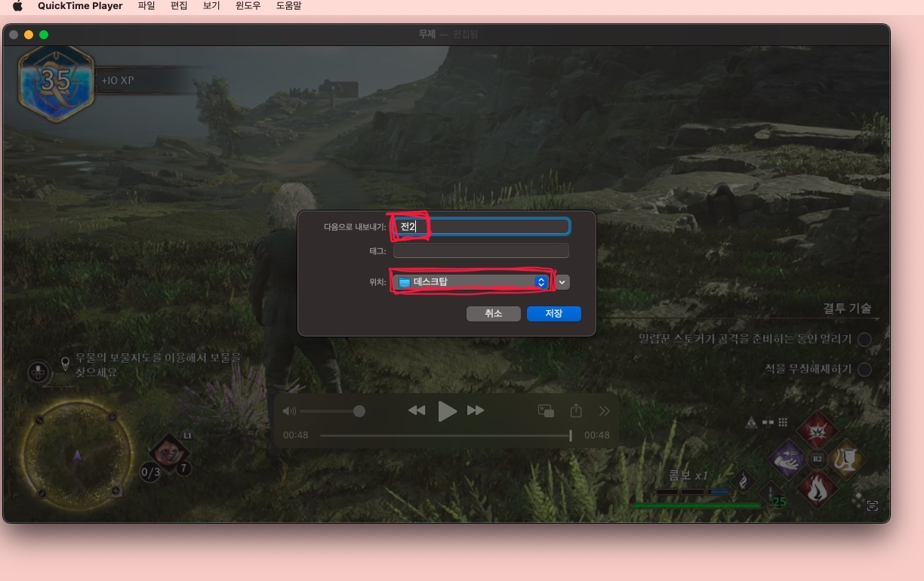Open the 위치 데스크탑 location dropdown
The height and width of the screenshot is (581, 924).
click(x=473, y=281)
